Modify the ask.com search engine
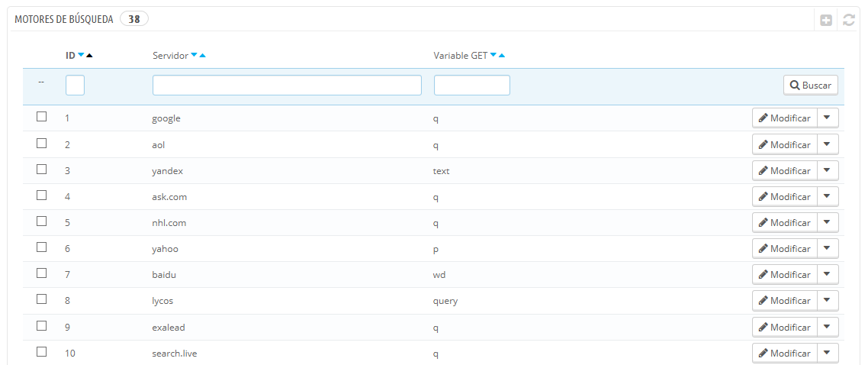 click(x=784, y=196)
